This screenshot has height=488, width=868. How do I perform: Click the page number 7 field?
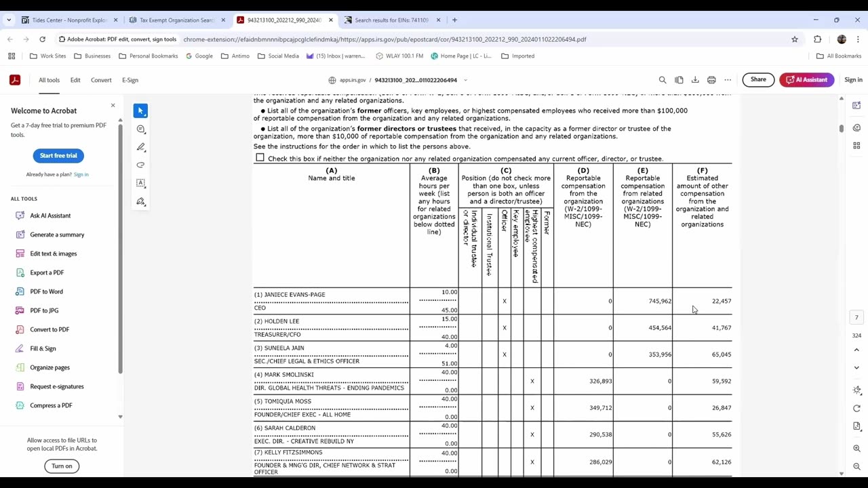[856, 317]
